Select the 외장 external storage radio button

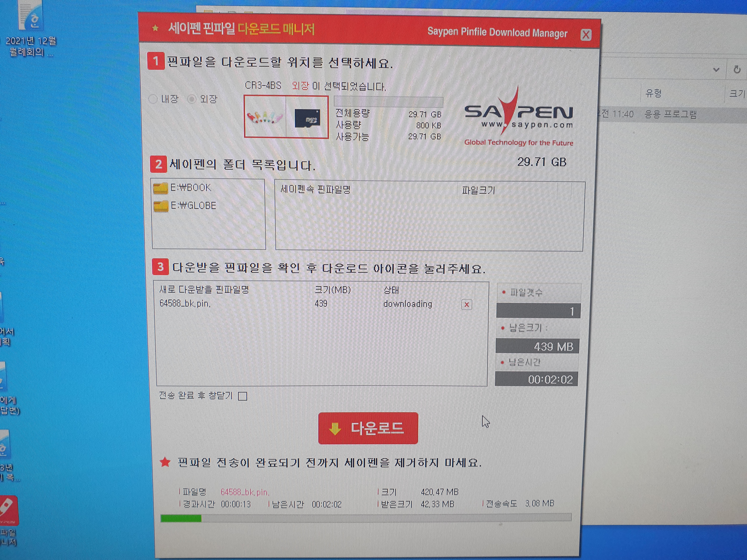(192, 99)
